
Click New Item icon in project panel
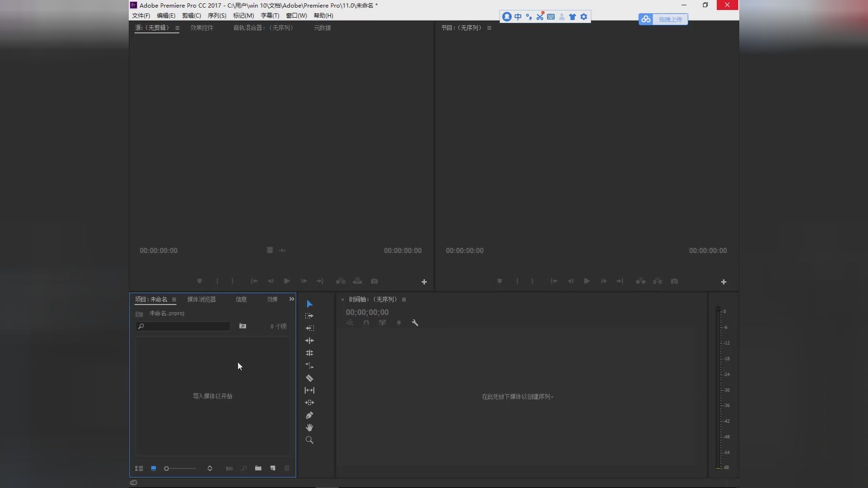273,468
